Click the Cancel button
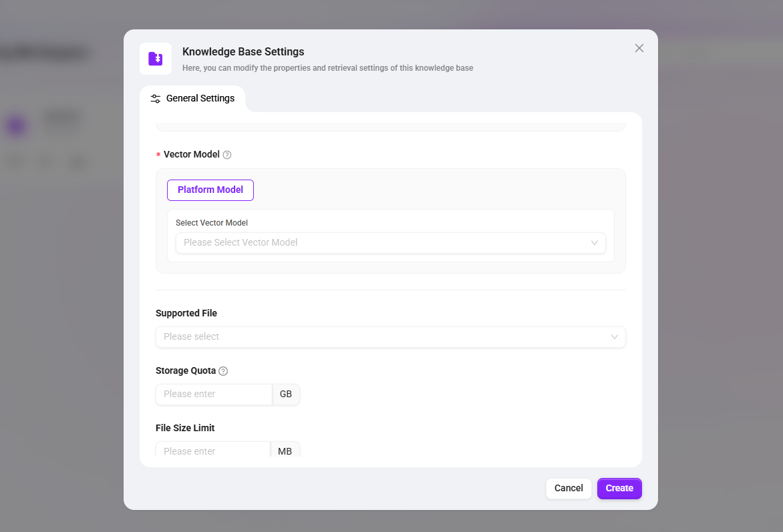The image size is (783, 532). (x=569, y=488)
